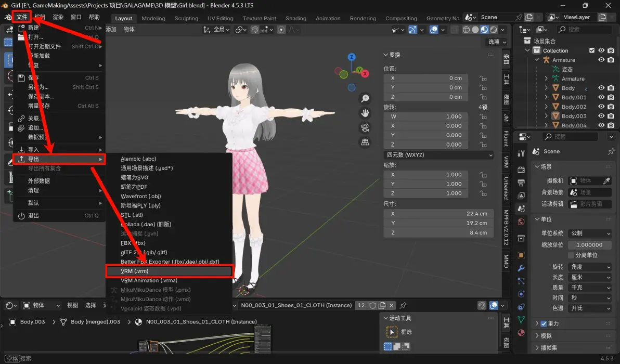
Task: Disable Body.002 render camera icon
Action: pyautogui.click(x=611, y=107)
